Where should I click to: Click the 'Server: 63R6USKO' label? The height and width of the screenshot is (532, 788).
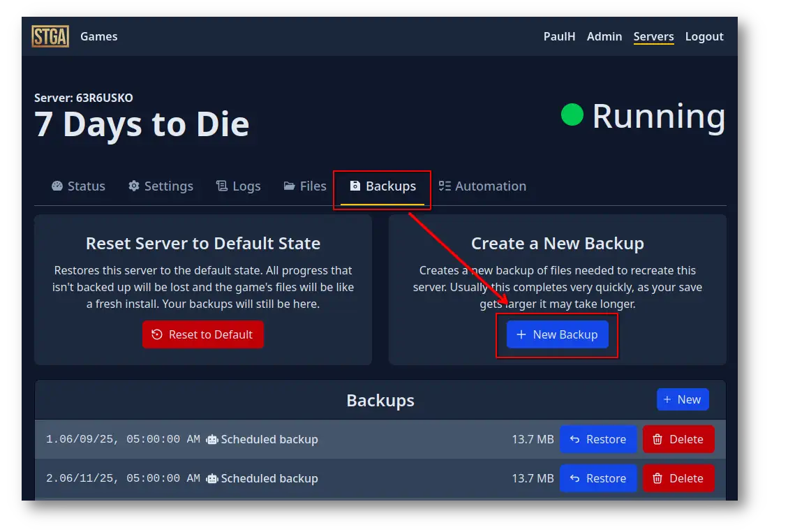click(84, 98)
